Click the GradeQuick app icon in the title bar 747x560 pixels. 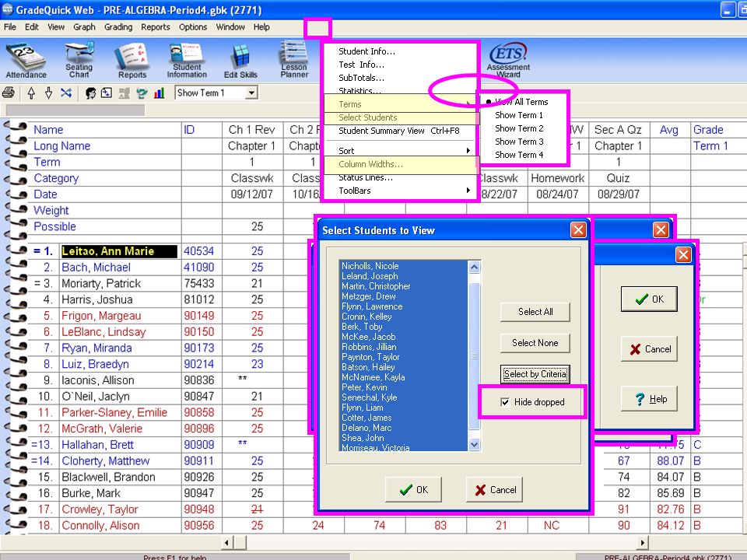click(7, 9)
